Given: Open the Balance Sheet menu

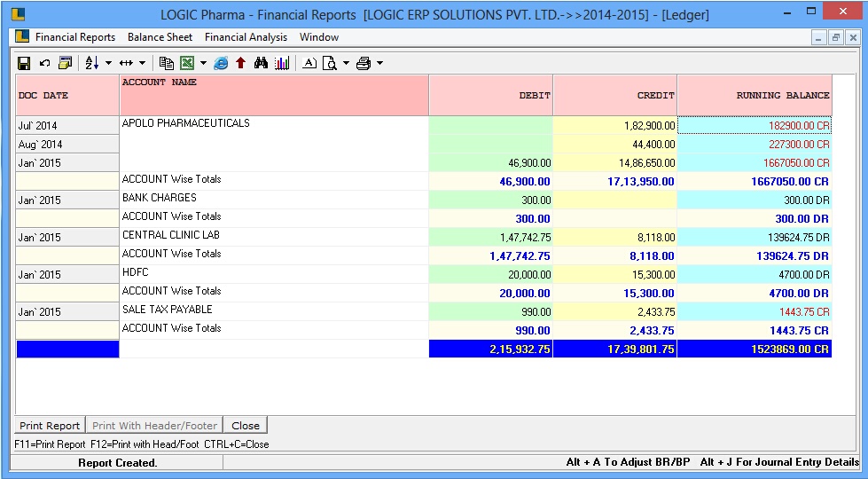Looking at the screenshot, I should (x=160, y=37).
